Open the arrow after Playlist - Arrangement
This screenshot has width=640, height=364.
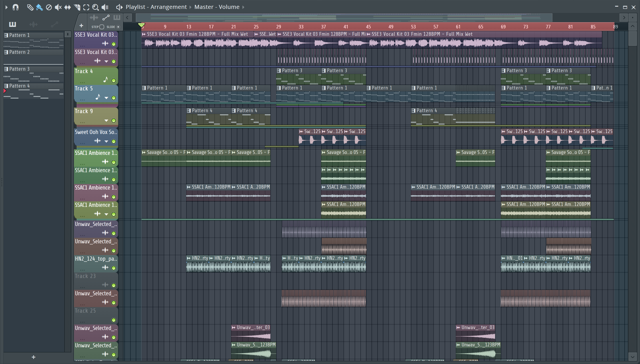[190, 7]
